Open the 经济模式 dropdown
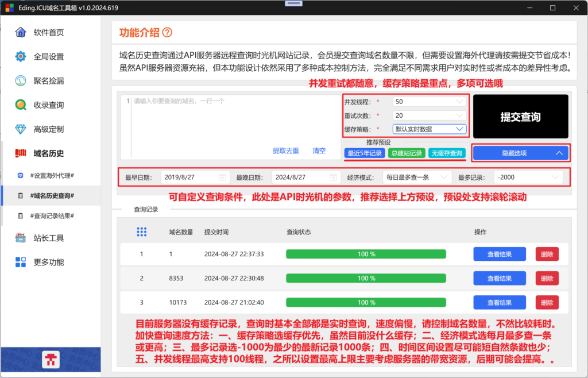 click(x=417, y=178)
